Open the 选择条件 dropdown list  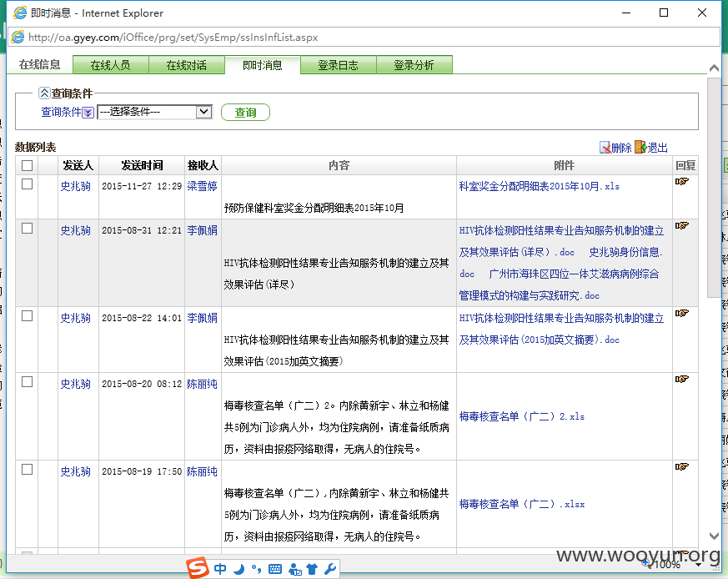point(154,112)
